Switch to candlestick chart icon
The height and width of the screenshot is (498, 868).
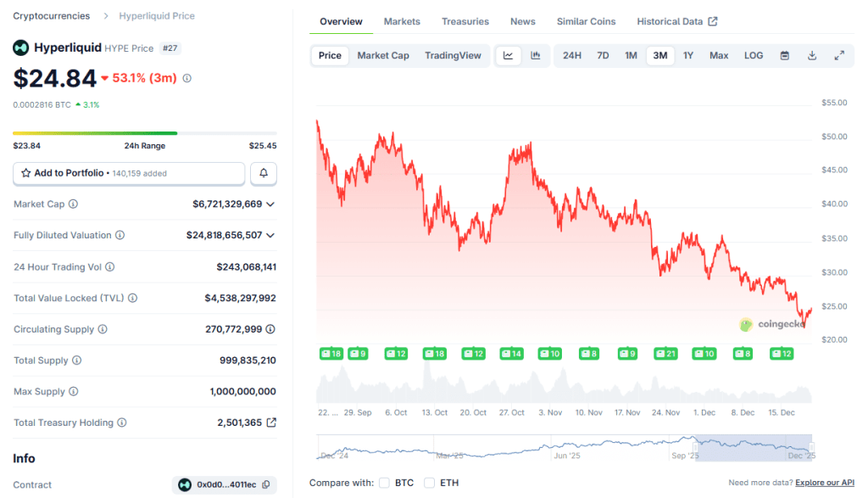pos(534,54)
